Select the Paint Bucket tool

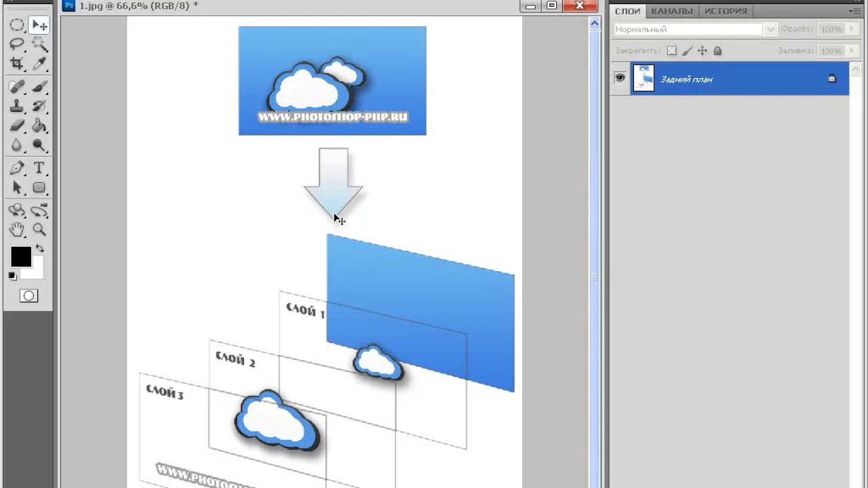pyautogui.click(x=39, y=125)
